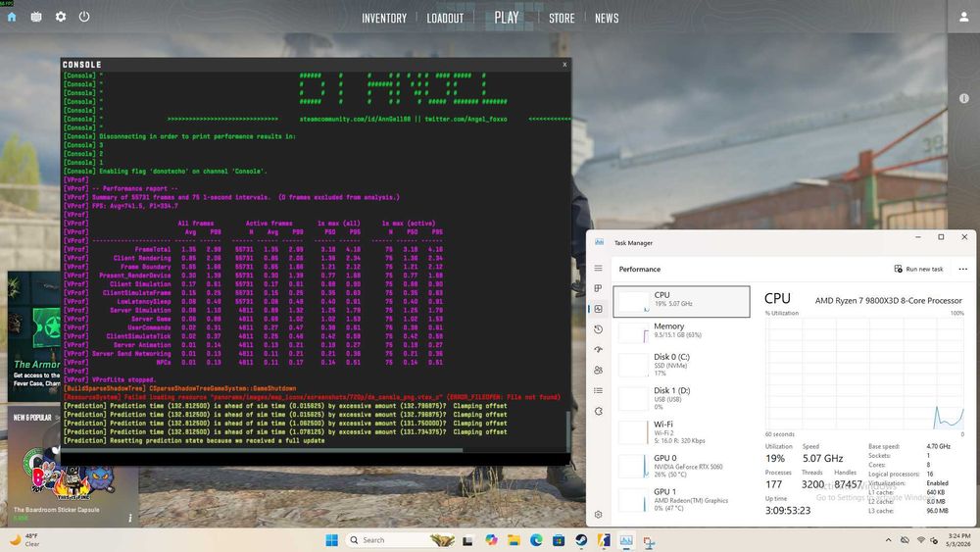Expand hidden system tray icons chevron
Image resolution: width=980 pixels, height=552 pixels.
(x=888, y=540)
